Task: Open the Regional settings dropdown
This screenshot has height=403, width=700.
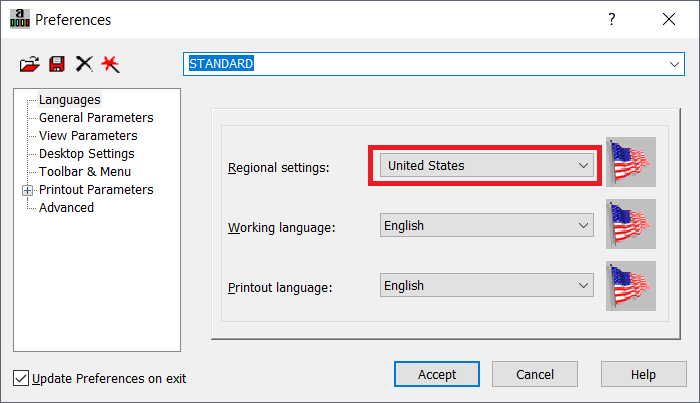Action: pyautogui.click(x=487, y=166)
